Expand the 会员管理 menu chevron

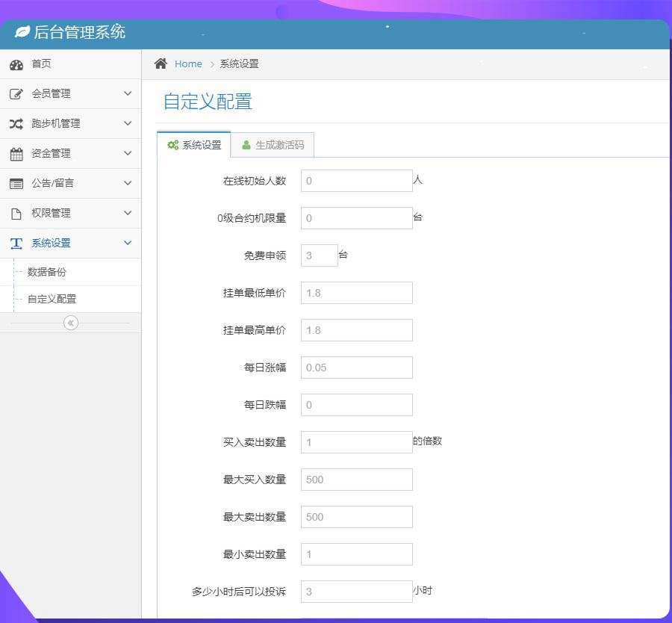coord(128,93)
